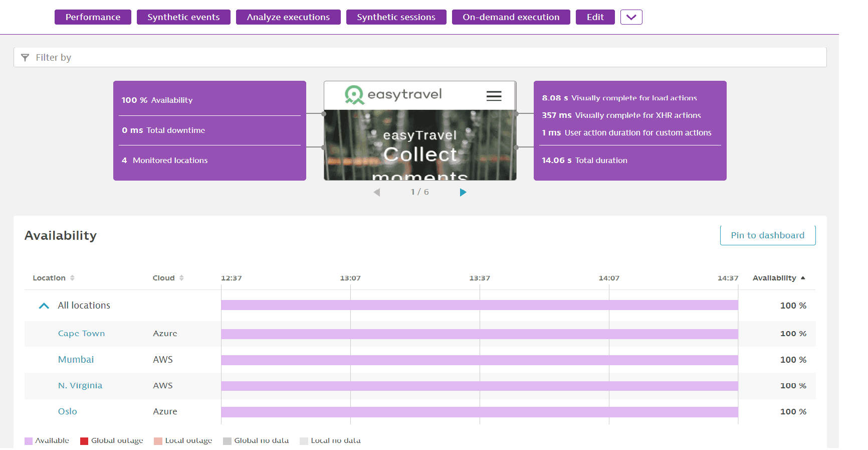The image size is (868, 450).
Task: Open the Performance view
Action: click(x=93, y=17)
